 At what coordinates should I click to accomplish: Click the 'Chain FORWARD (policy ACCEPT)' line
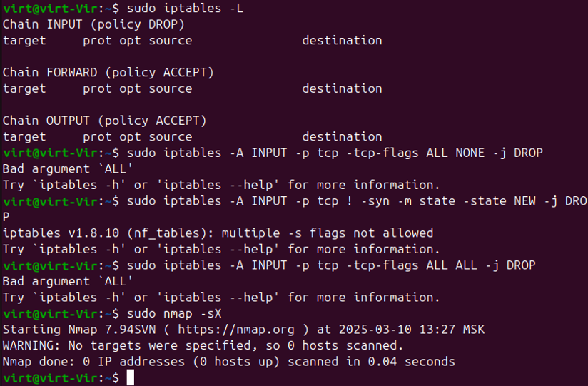point(108,72)
